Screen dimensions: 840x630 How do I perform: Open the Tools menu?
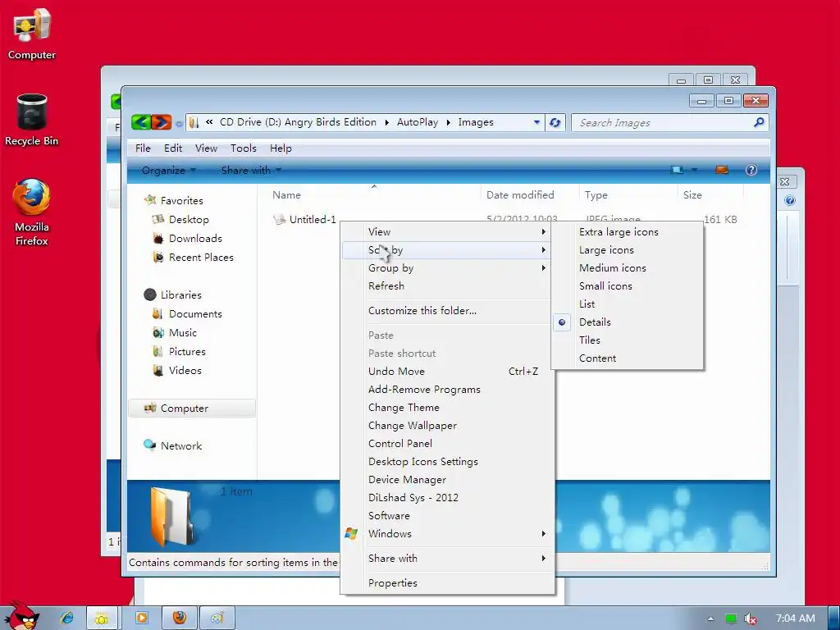coord(243,148)
